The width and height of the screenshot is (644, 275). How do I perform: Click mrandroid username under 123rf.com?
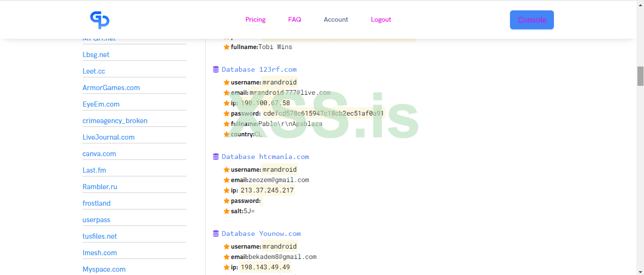click(279, 82)
